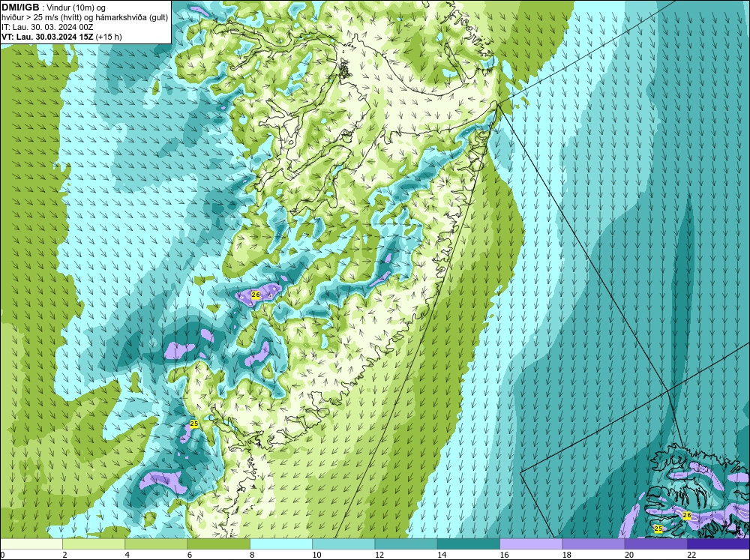Click the yellow 26 gust label in the Iceland inset
This screenshot has width=750, height=560.
[x=687, y=515]
